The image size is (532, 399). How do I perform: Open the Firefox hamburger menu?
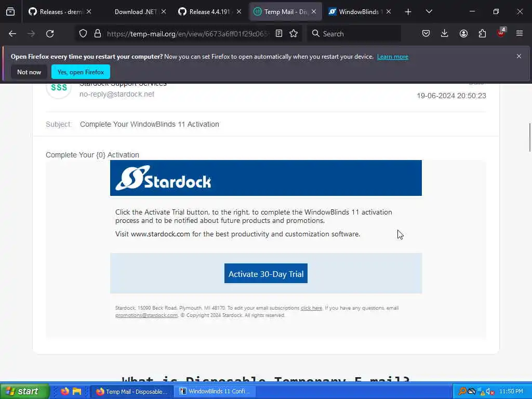coord(520,34)
